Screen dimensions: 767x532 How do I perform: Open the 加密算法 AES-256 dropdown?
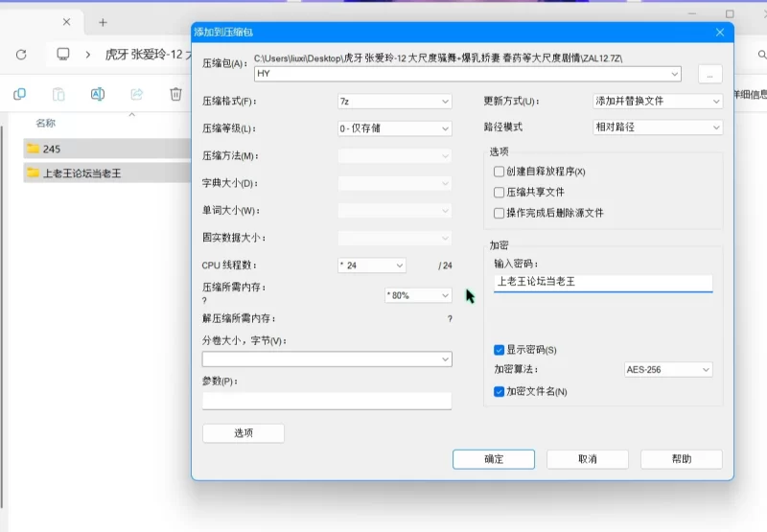point(667,370)
